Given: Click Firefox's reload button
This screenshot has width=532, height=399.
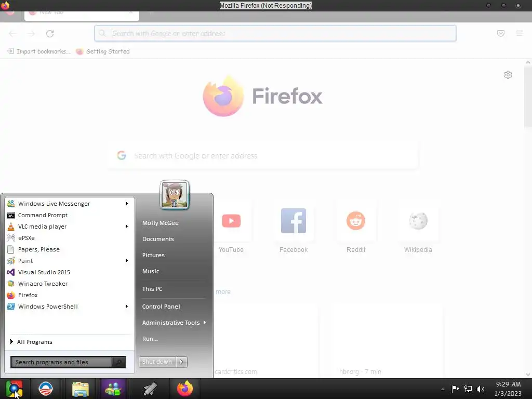Looking at the screenshot, I should (50, 33).
